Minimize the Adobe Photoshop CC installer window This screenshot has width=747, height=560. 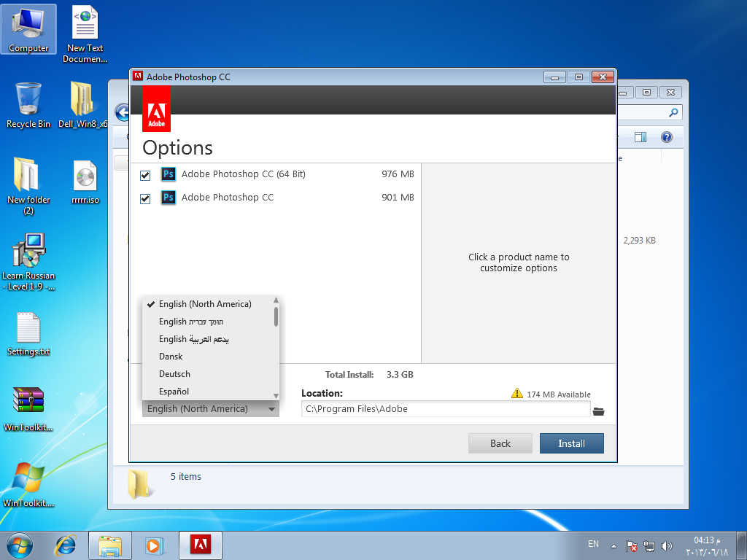[554, 77]
